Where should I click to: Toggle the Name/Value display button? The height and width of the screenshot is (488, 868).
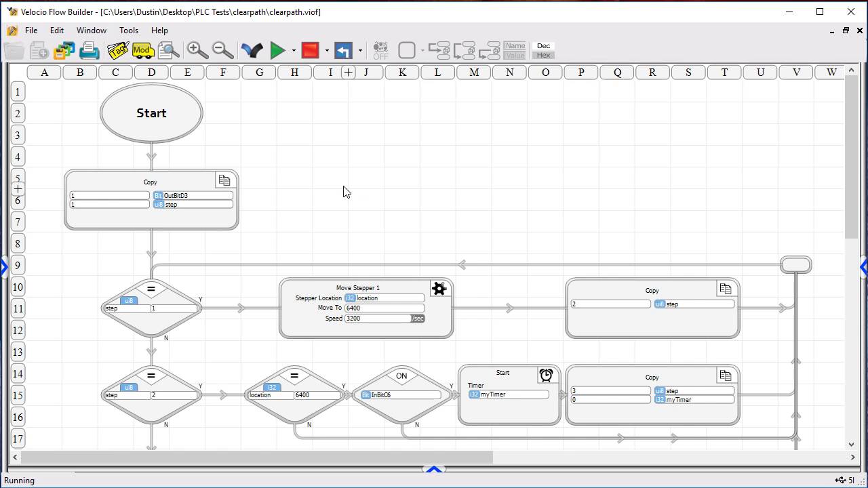(x=515, y=50)
